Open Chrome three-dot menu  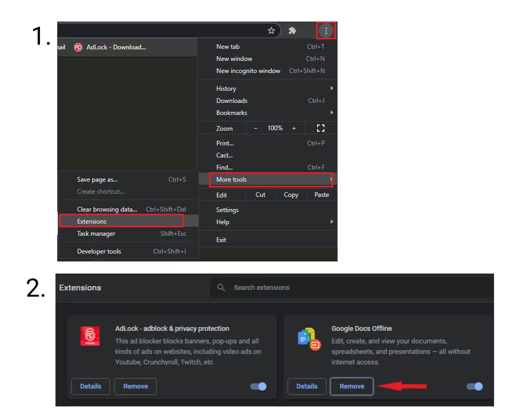coord(326,31)
